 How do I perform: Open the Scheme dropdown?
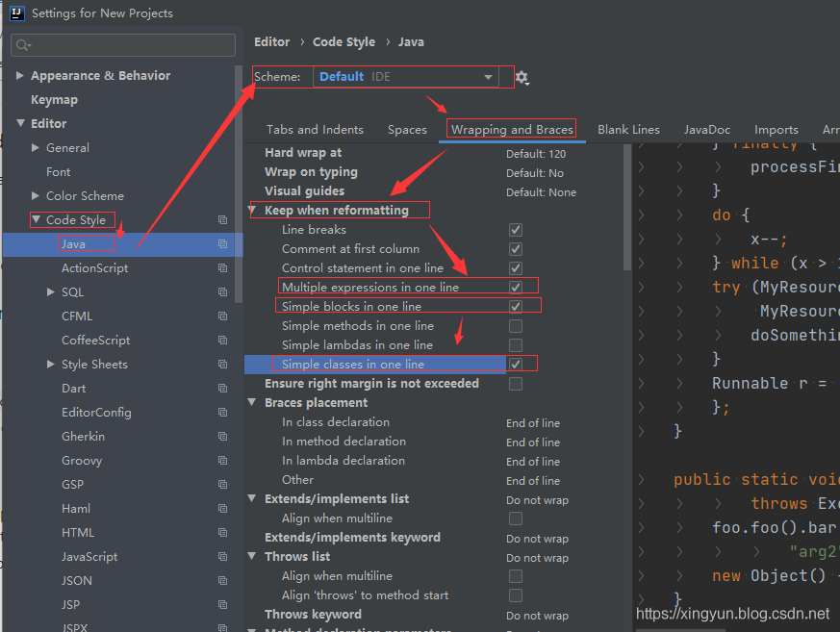point(405,77)
